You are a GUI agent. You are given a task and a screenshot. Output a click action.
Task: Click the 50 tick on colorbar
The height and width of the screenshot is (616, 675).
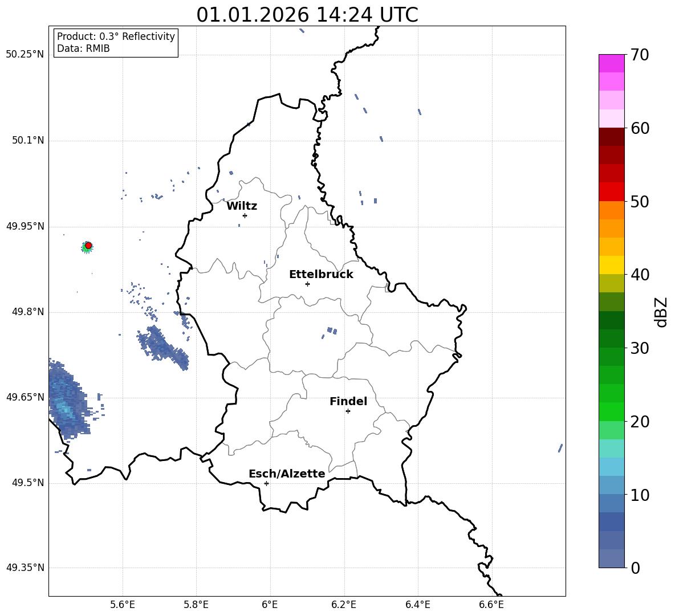(640, 201)
